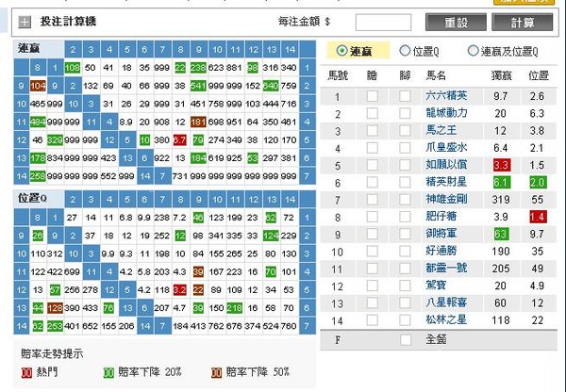Click the green 124 odds in 位置Q table
This screenshot has width=566, height=392.
tap(271, 236)
